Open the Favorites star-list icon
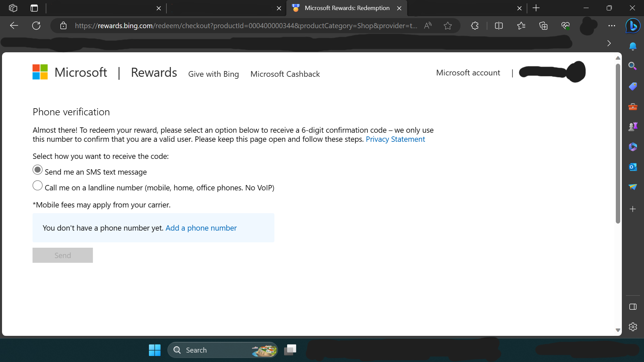Image resolution: width=644 pixels, height=362 pixels. pos(521,26)
